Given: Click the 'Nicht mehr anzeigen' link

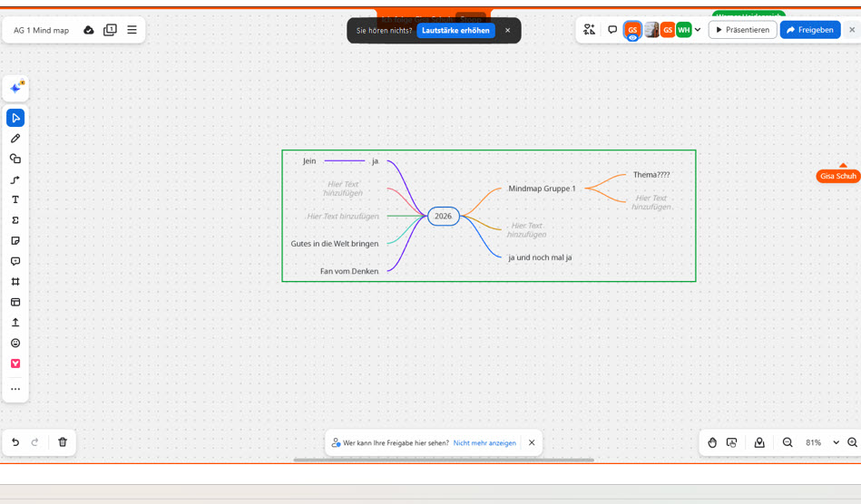Looking at the screenshot, I should (x=484, y=443).
